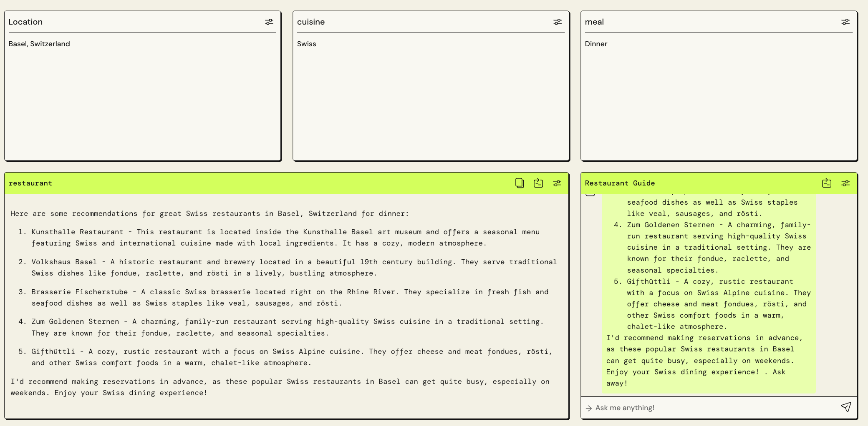Click the export icon in the restaurant header
The height and width of the screenshot is (426, 868).
[x=538, y=183]
